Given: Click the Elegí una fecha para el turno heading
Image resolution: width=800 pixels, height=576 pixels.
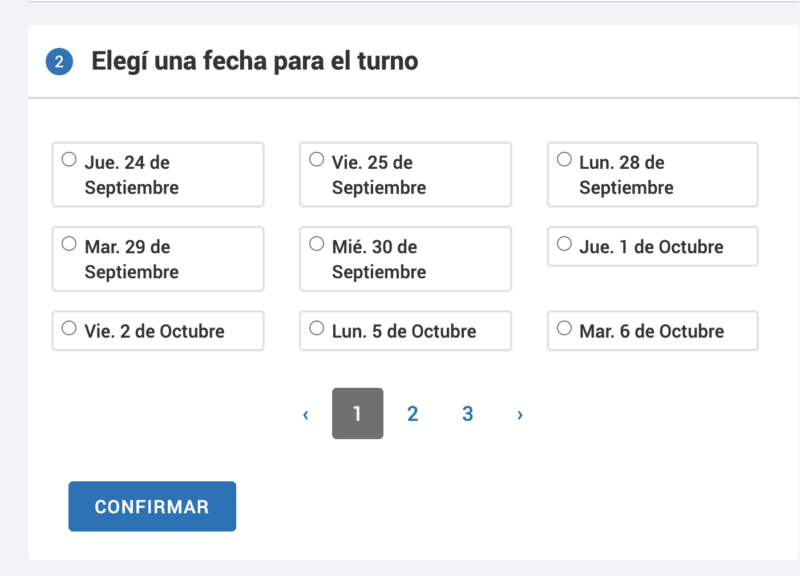Looking at the screenshot, I should click(255, 61).
